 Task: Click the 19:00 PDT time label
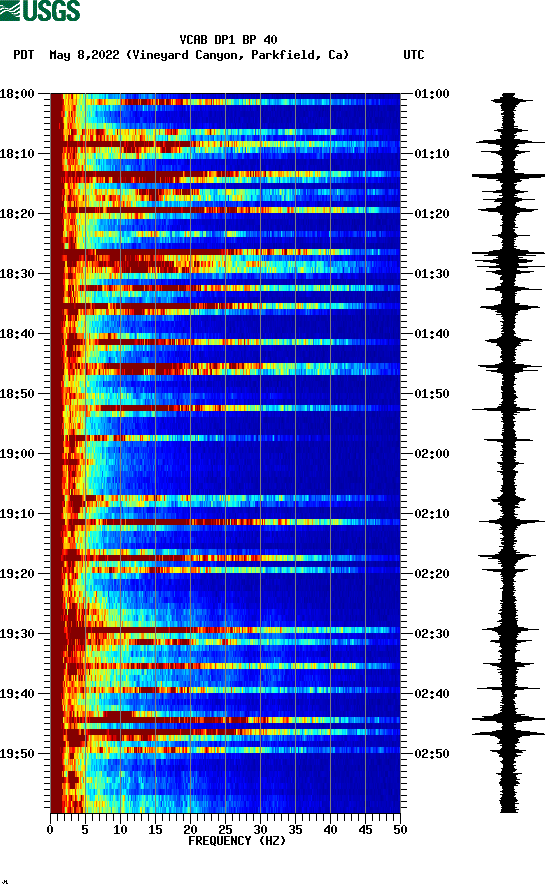click(x=17, y=454)
